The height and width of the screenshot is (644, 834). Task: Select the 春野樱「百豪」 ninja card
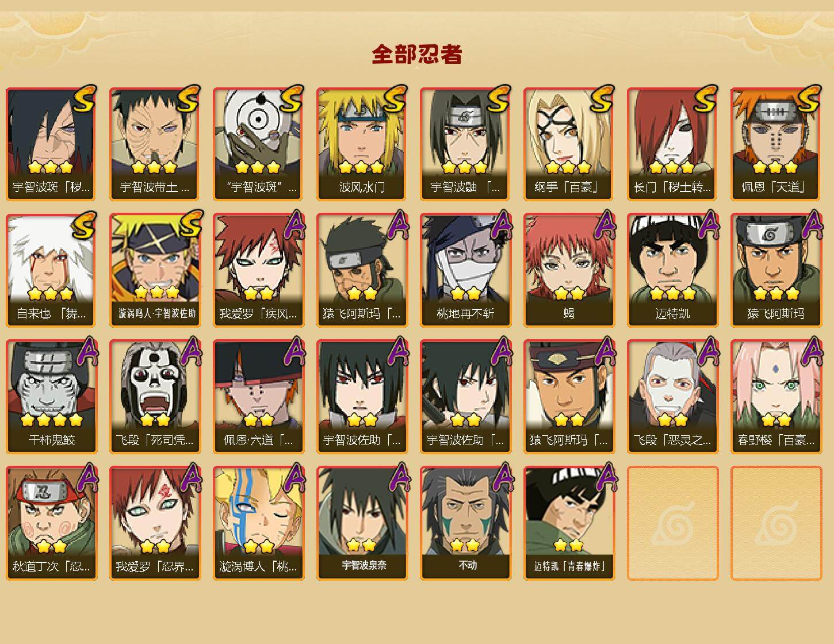coord(776,397)
